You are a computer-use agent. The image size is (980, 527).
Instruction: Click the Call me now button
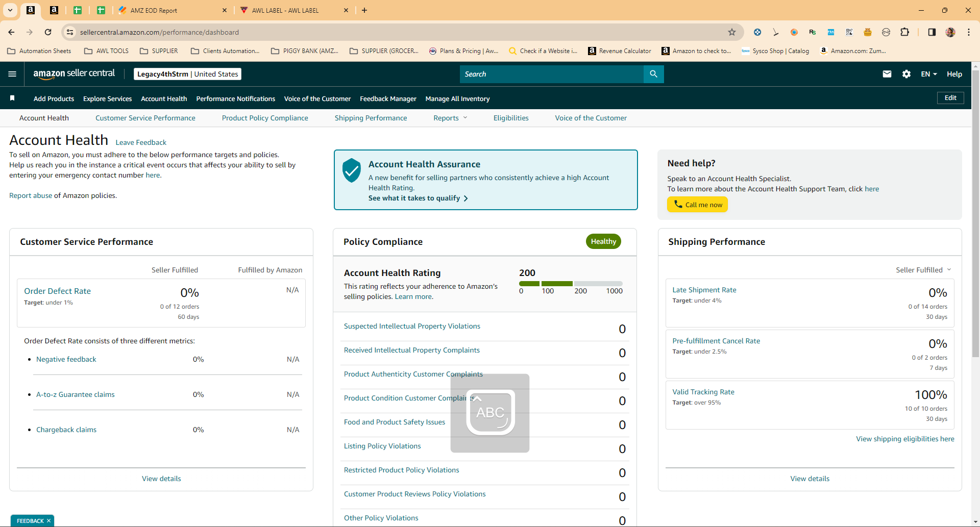pyautogui.click(x=697, y=205)
